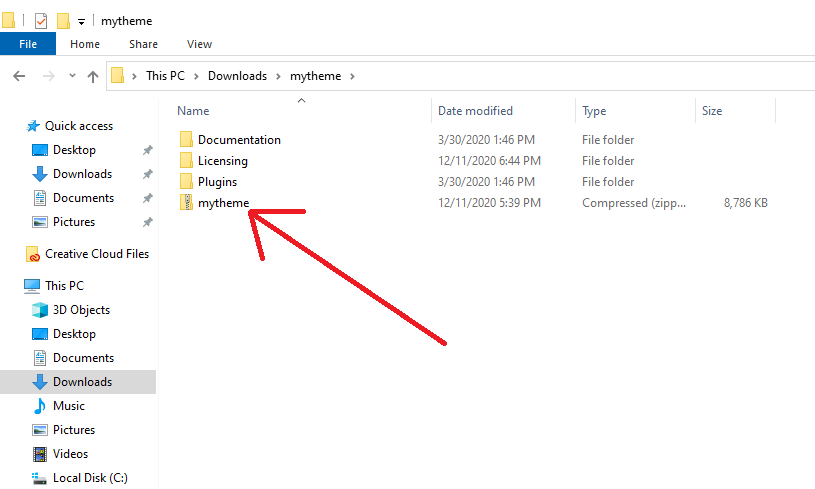Open 3D Objects in navigation pane
The width and height of the screenshot is (815, 489).
tap(81, 310)
